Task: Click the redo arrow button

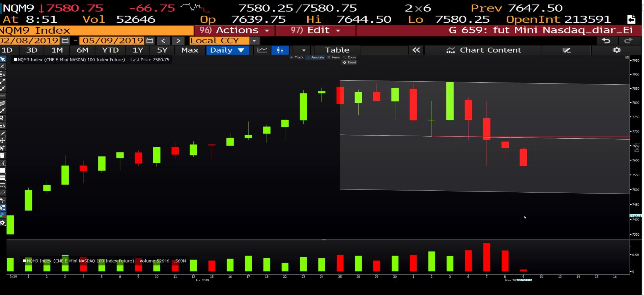Action: coord(628,41)
